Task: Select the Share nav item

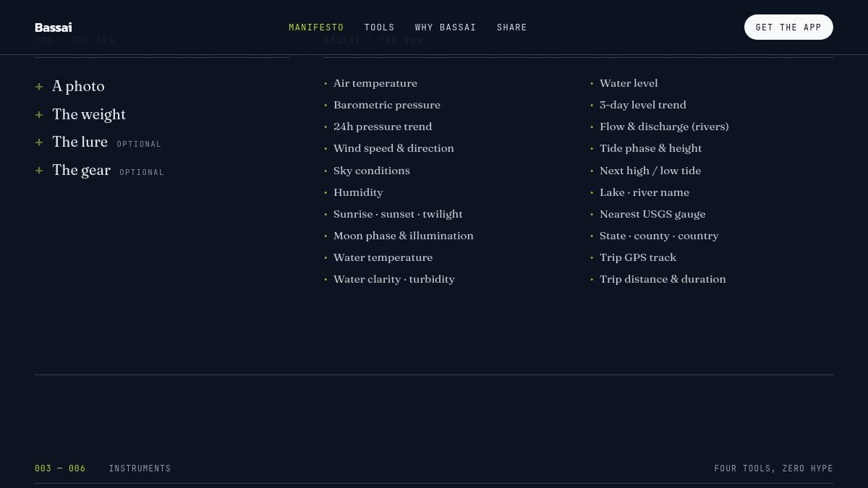Action: 512,27
